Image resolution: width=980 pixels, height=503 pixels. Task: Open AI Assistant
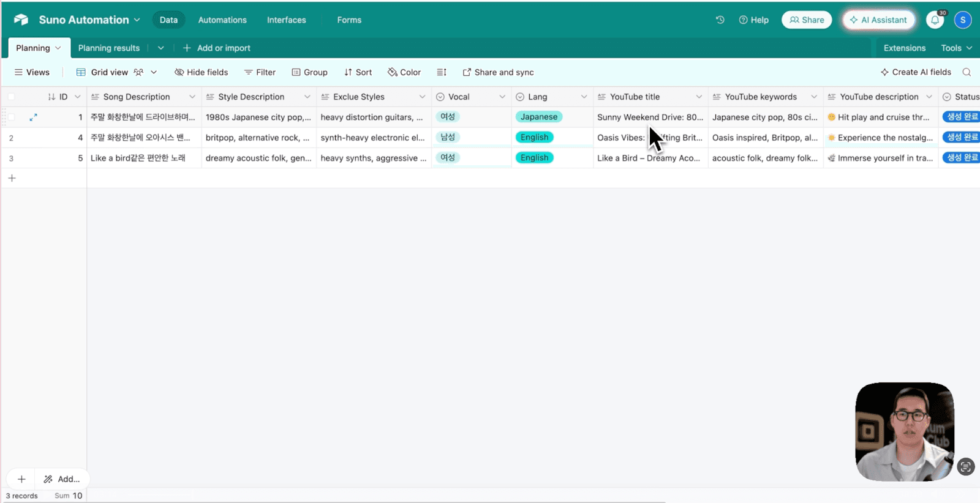point(878,20)
